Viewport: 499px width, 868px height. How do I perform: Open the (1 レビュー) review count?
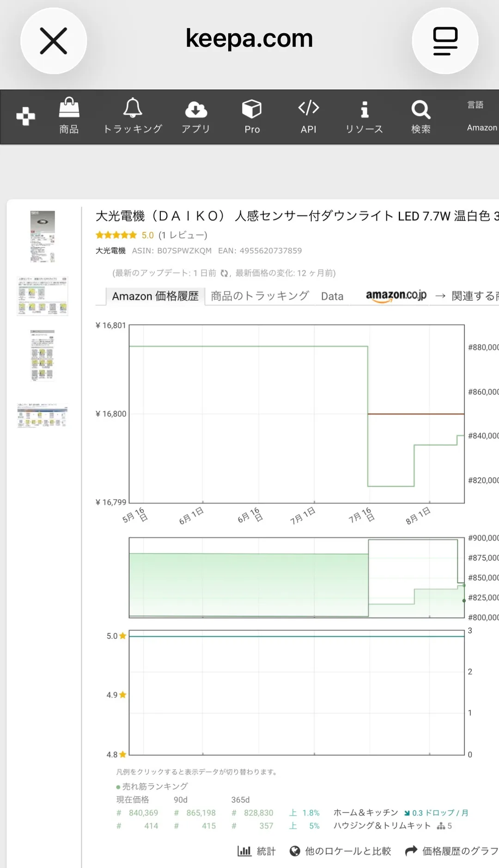tap(183, 235)
